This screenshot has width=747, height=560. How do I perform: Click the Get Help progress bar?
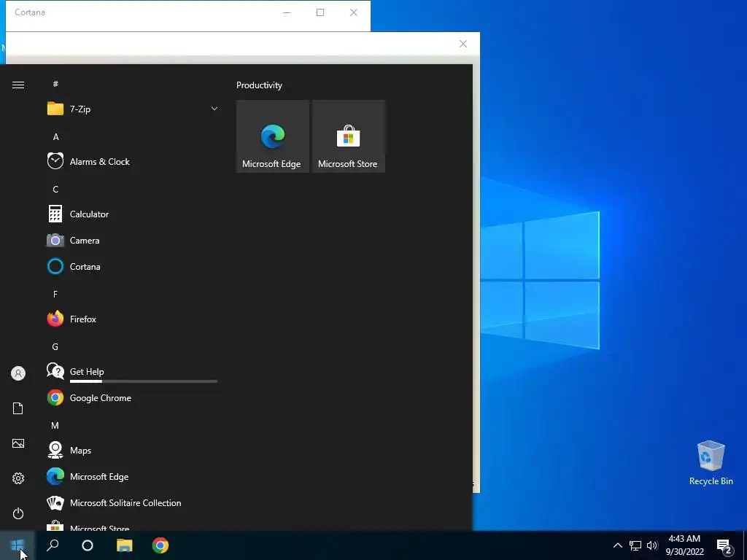[x=144, y=381]
